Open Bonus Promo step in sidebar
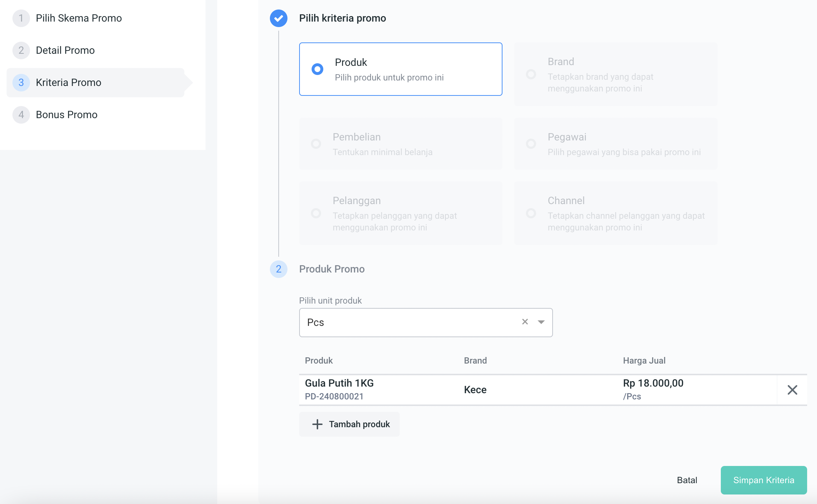The width and height of the screenshot is (817, 504). coord(67,115)
